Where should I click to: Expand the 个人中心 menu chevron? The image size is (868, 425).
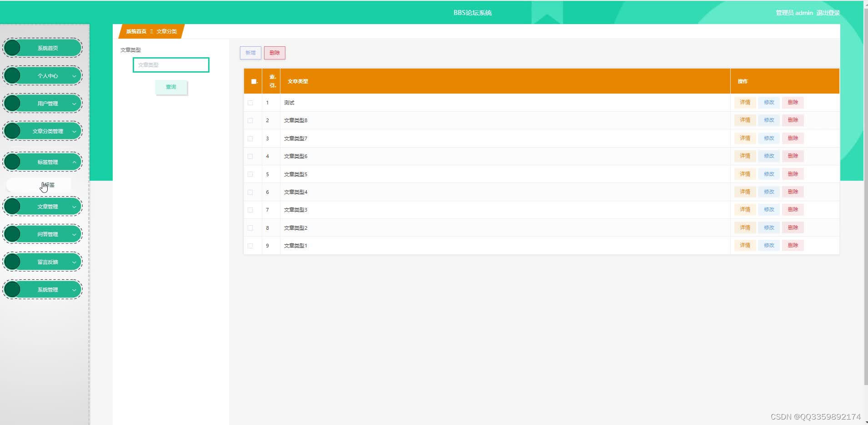[74, 76]
